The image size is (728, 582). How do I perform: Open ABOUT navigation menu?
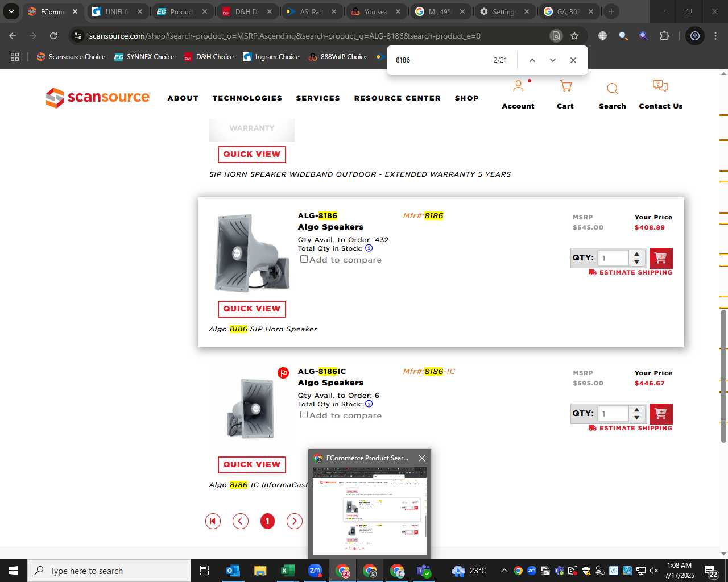(x=183, y=98)
